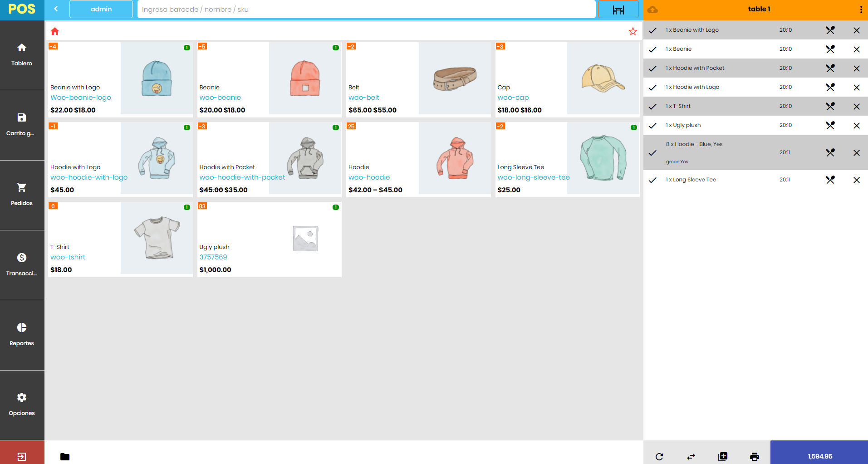The image size is (868, 464).
Task: Open the Tablero dashboard menu
Action: 22,55
